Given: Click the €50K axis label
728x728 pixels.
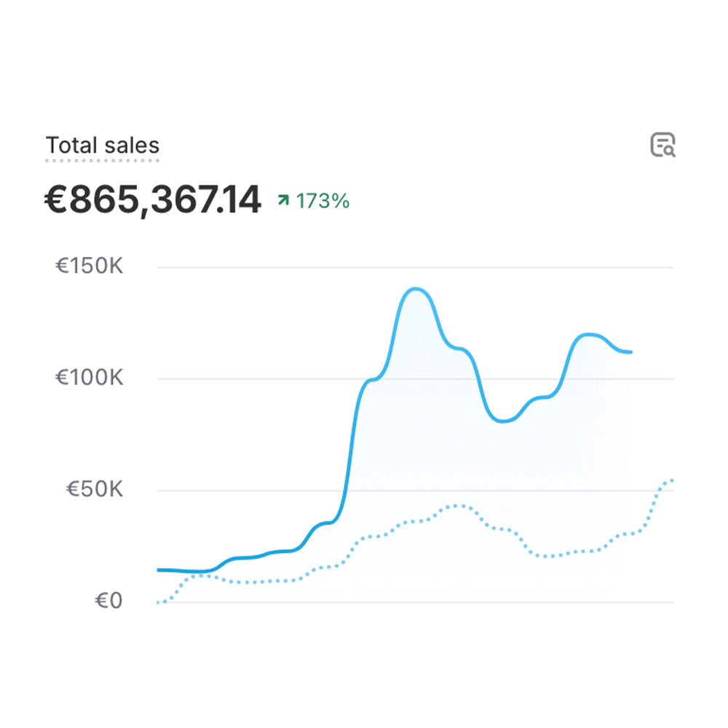Looking at the screenshot, I should [x=94, y=489].
